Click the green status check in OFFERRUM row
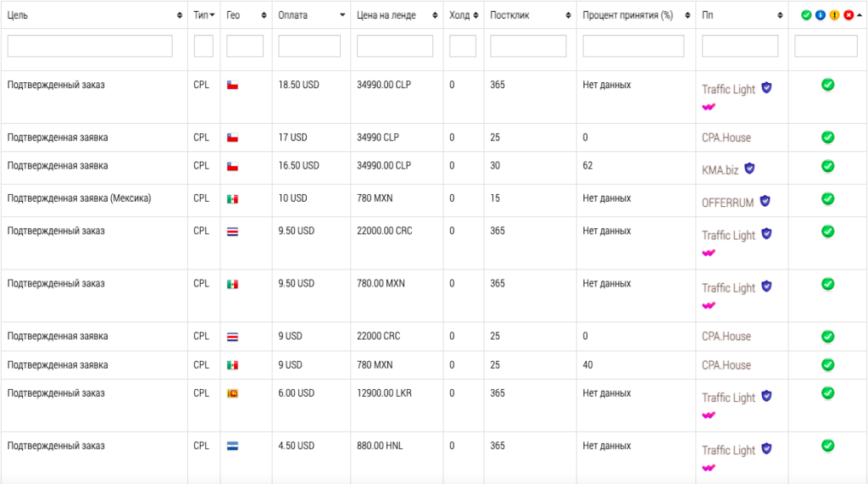 point(827,199)
